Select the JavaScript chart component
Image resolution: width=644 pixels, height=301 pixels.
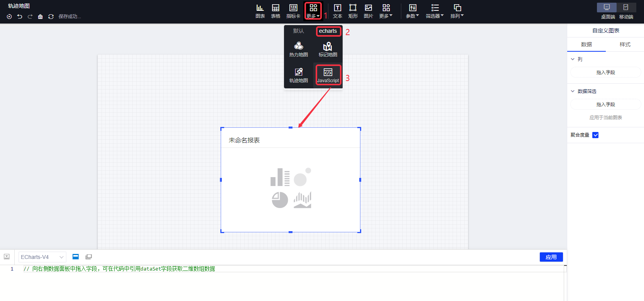328,75
